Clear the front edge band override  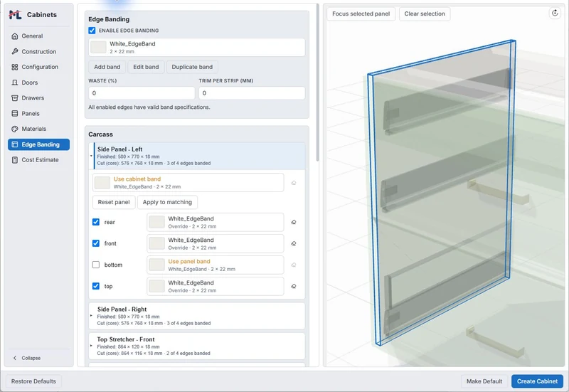point(294,243)
